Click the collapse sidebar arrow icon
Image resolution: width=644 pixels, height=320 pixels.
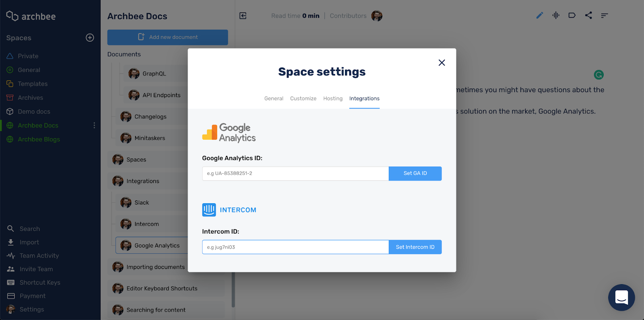point(243,16)
